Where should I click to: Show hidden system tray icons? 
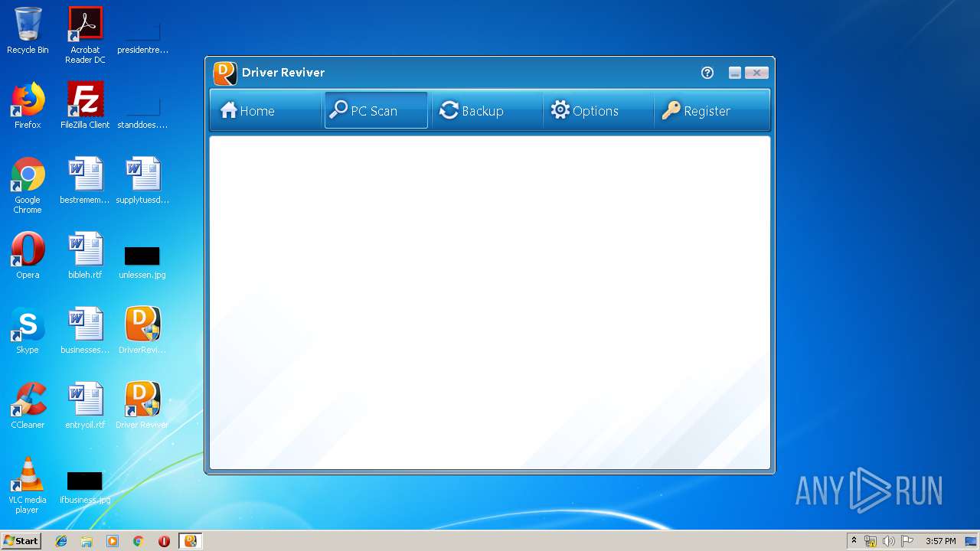pos(854,541)
